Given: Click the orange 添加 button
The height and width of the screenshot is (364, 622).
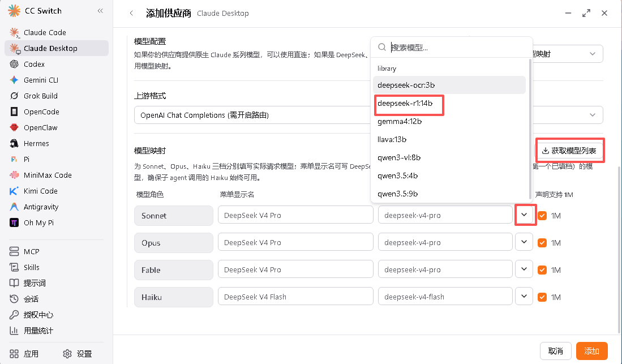Looking at the screenshot, I should pyautogui.click(x=591, y=351).
